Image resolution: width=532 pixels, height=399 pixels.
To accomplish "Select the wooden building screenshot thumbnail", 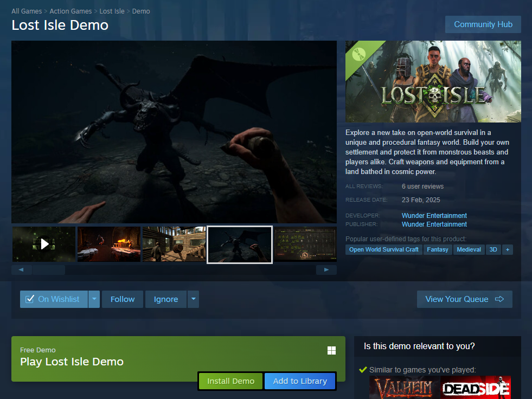I will [174, 244].
